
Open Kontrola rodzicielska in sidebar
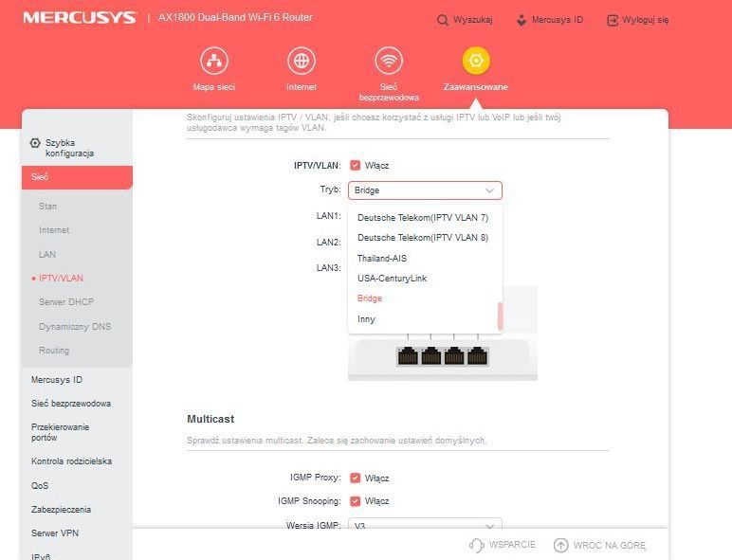tap(71, 461)
